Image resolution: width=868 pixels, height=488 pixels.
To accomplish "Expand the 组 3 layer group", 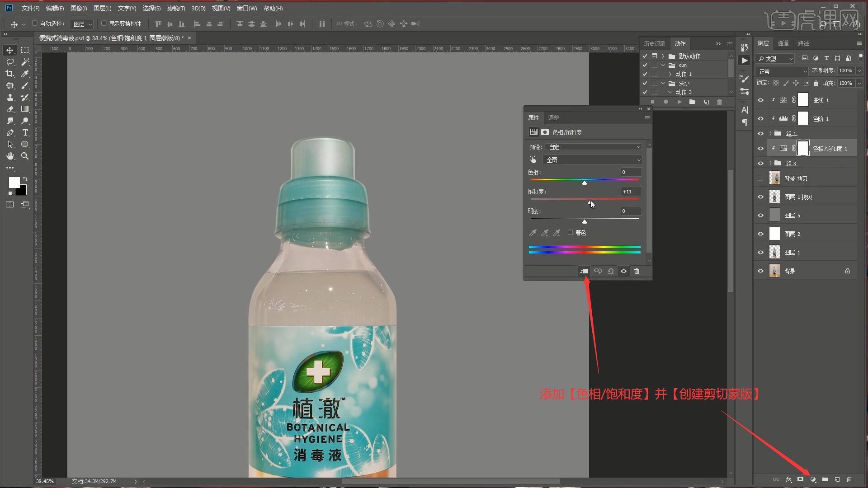I will point(770,163).
